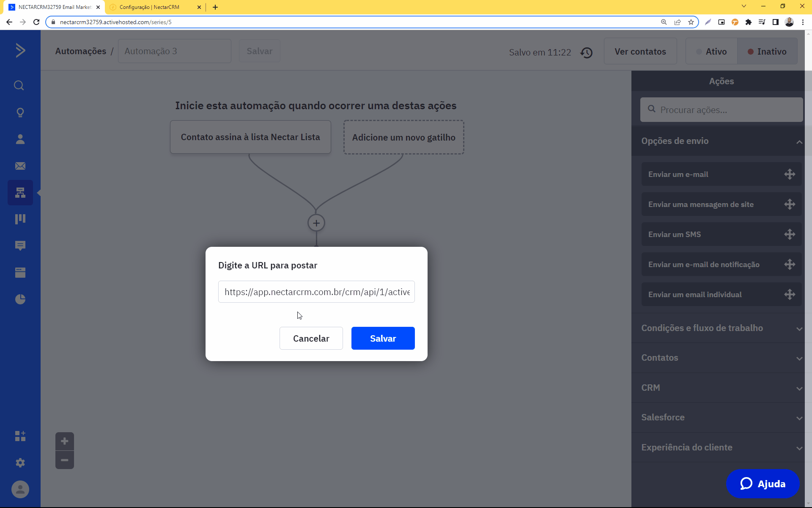The width and height of the screenshot is (812, 508).
Task: Collapse the Opções de envio section
Action: pos(721,141)
